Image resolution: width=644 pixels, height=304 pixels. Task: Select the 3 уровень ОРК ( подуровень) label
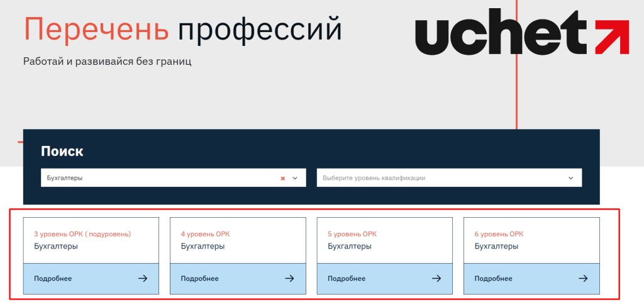pyautogui.click(x=82, y=234)
